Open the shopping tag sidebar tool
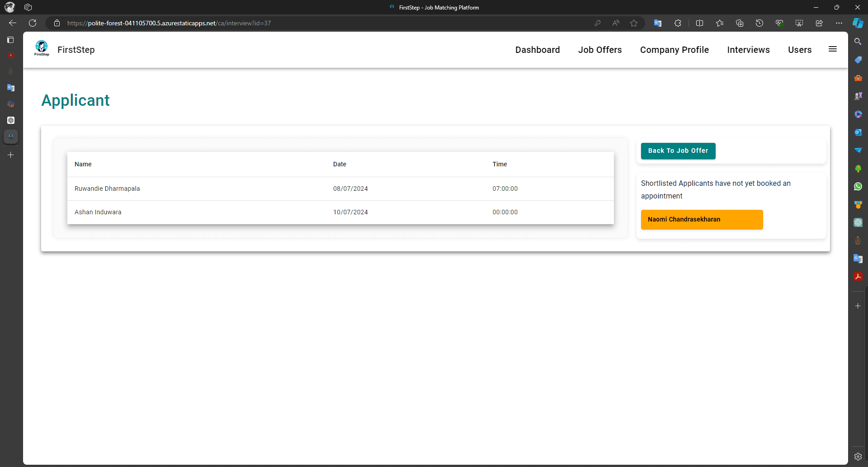The width and height of the screenshot is (868, 467). click(859, 59)
